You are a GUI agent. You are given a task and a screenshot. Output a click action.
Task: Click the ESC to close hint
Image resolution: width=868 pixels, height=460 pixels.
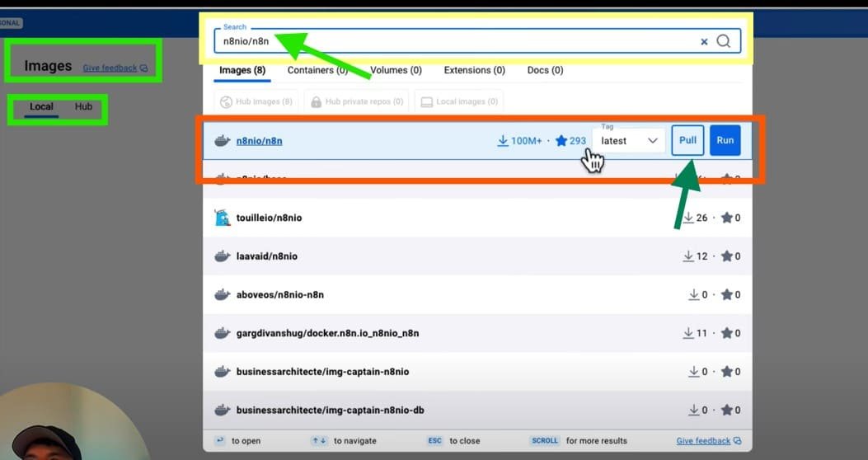tap(453, 441)
